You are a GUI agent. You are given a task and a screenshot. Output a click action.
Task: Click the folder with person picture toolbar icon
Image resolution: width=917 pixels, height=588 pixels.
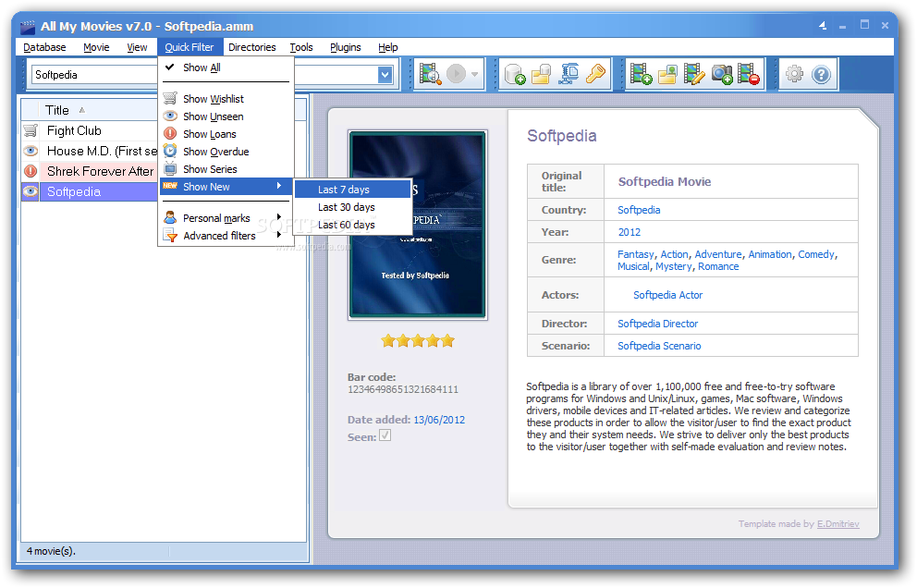(x=667, y=74)
